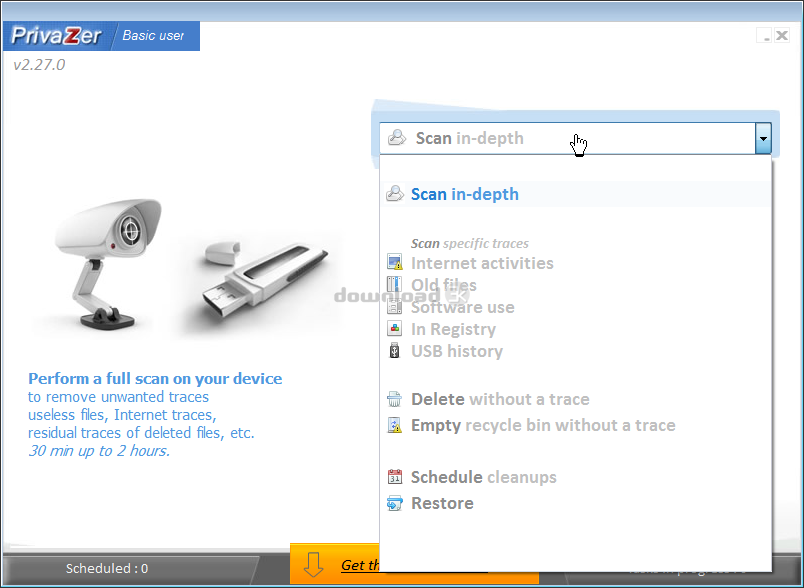The image size is (804, 588).
Task: Close the PrivaZer window
Action: click(x=781, y=35)
